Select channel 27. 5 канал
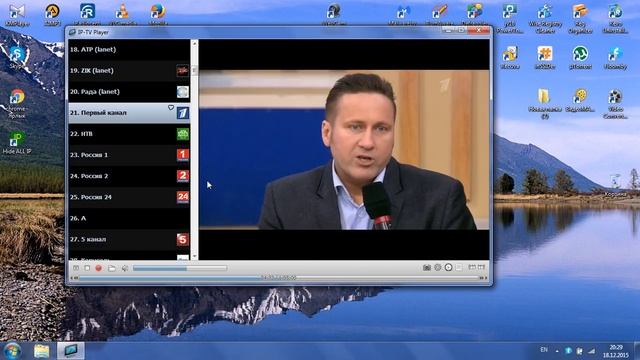640x360 pixels. click(129, 240)
